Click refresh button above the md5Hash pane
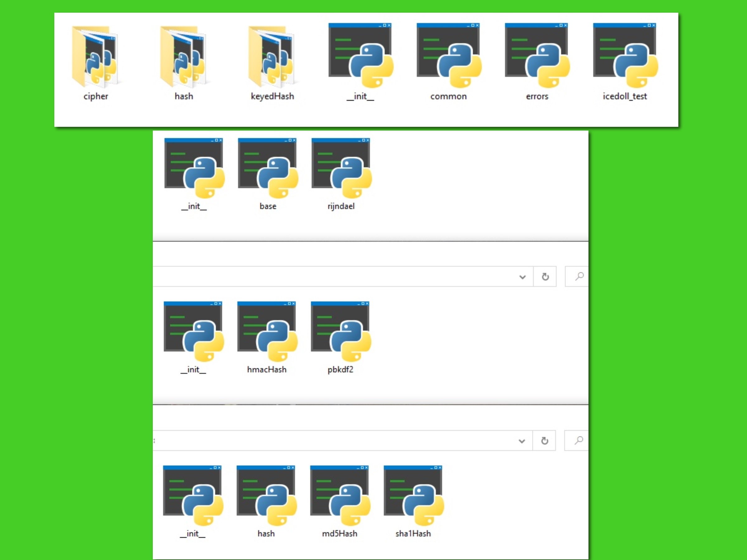Viewport: 747px width, 560px height. pos(544,441)
